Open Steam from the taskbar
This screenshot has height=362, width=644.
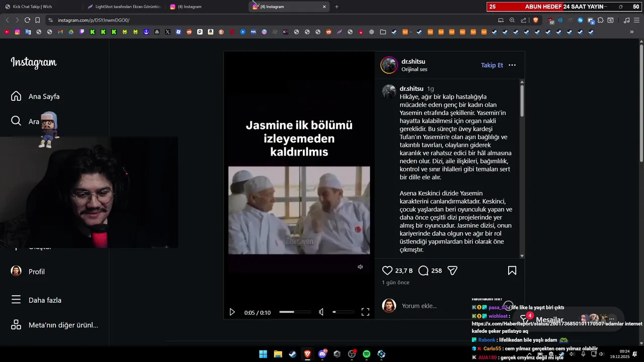pyautogui.click(x=292, y=354)
